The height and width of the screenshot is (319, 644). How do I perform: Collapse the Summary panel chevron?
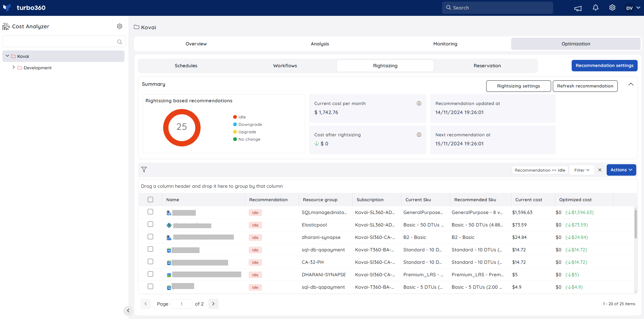tap(631, 84)
